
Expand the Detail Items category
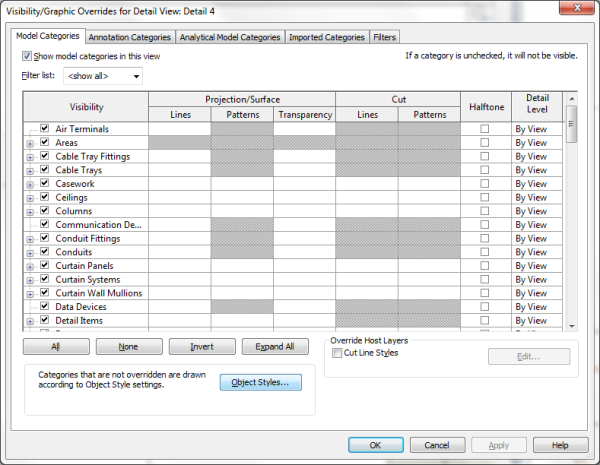click(x=30, y=322)
